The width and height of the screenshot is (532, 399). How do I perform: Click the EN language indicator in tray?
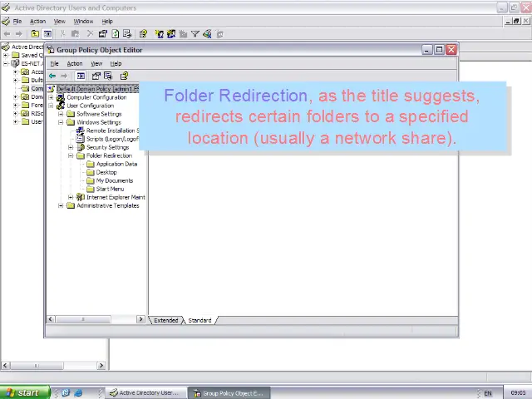pos(488,393)
